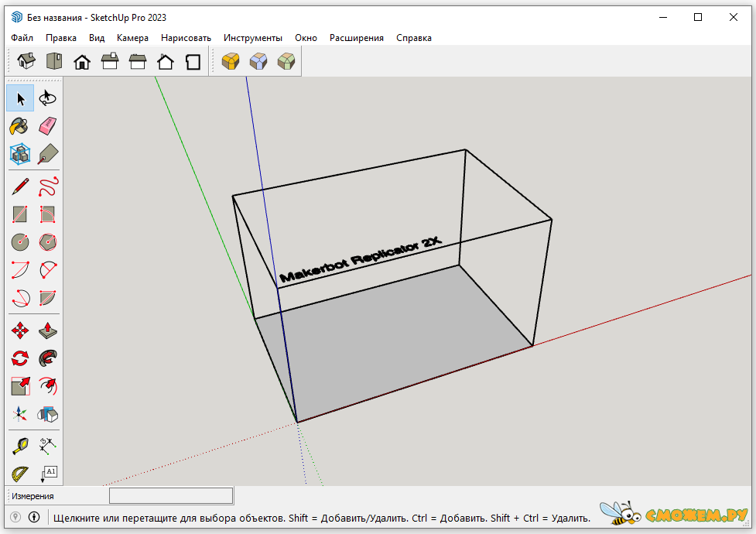Switch to Front view
The height and width of the screenshot is (534, 756).
coord(82,61)
